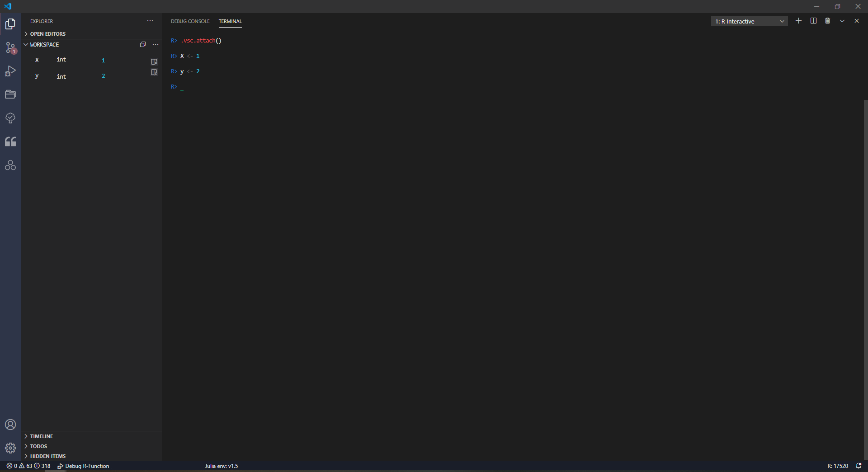Open Workspace section more actions menu
This screenshot has height=472, width=868.
pyautogui.click(x=156, y=44)
